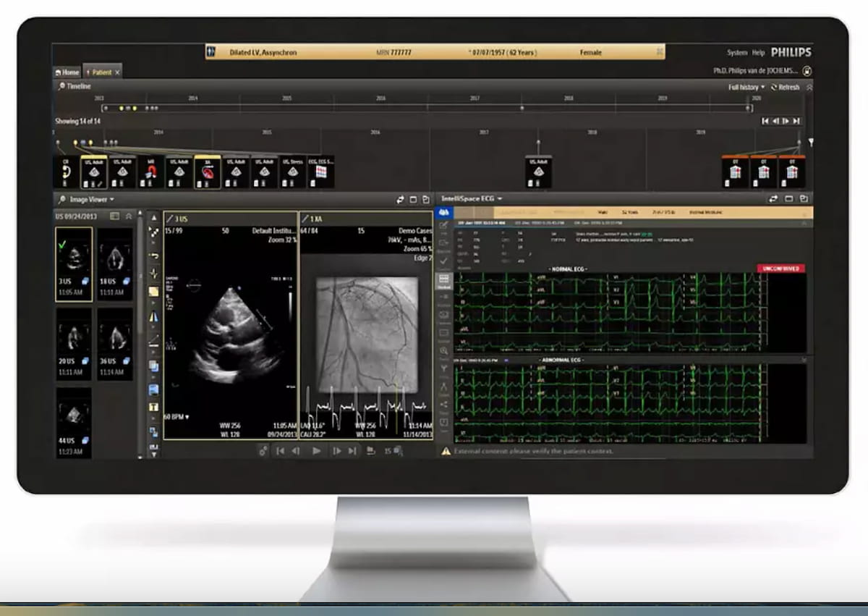Screen dimensions: 868x616
Task: Open the System menu at the top right
Action: click(x=736, y=52)
